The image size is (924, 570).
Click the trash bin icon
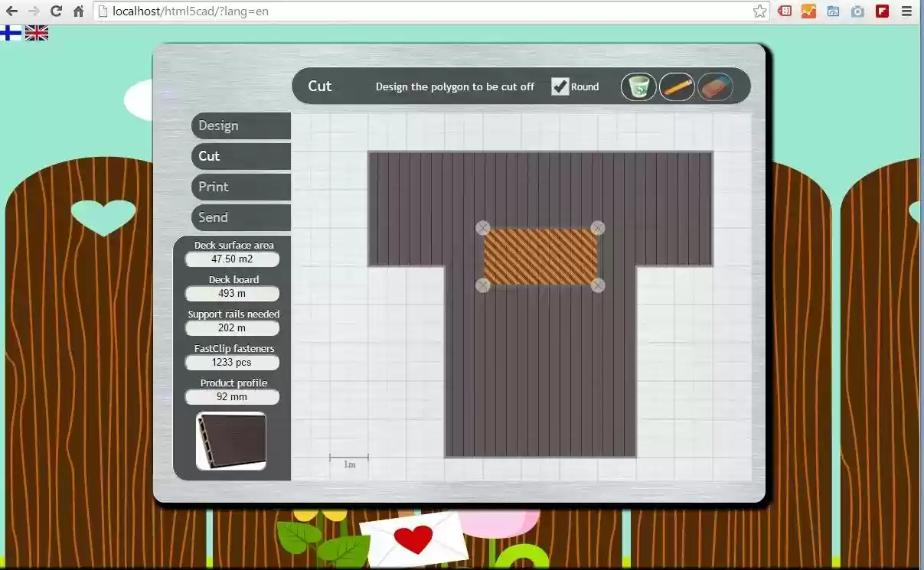point(638,86)
